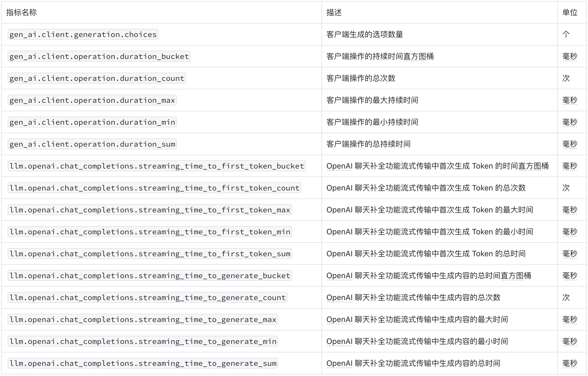The image size is (588, 376).
Task: Select streaming_time_to_generate_max metric name
Action: pyautogui.click(x=143, y=319)
